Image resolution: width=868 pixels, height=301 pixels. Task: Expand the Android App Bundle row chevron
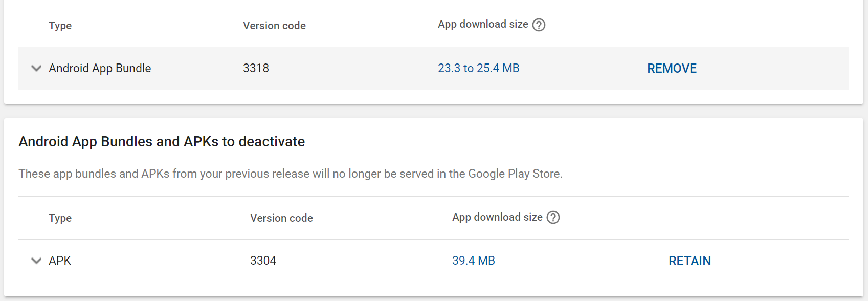coord(36,68)
